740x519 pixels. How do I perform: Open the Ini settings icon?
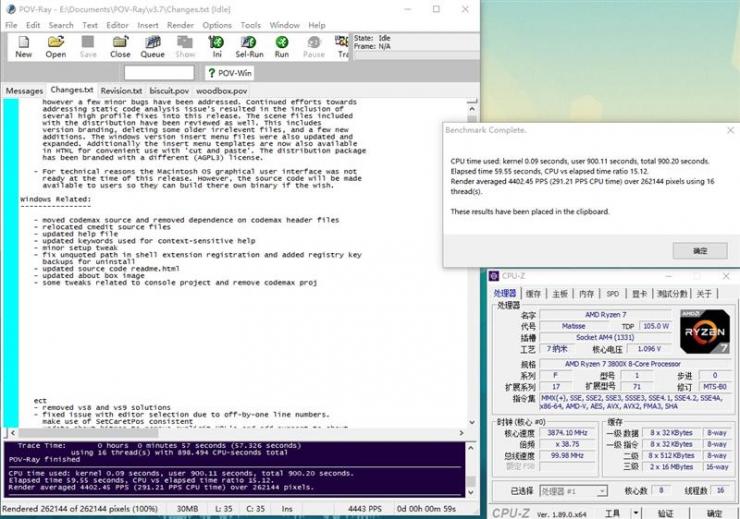tap(217, 47)
